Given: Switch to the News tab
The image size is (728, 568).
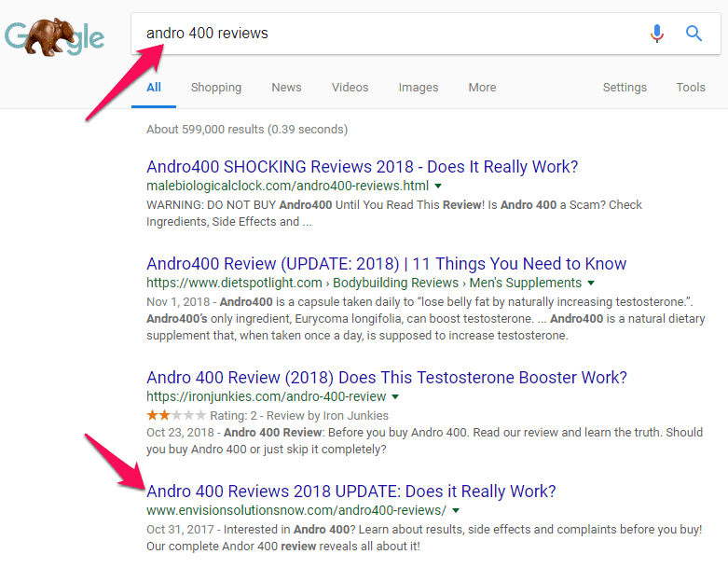Looking at the screenshot, I should click(286, 88).
